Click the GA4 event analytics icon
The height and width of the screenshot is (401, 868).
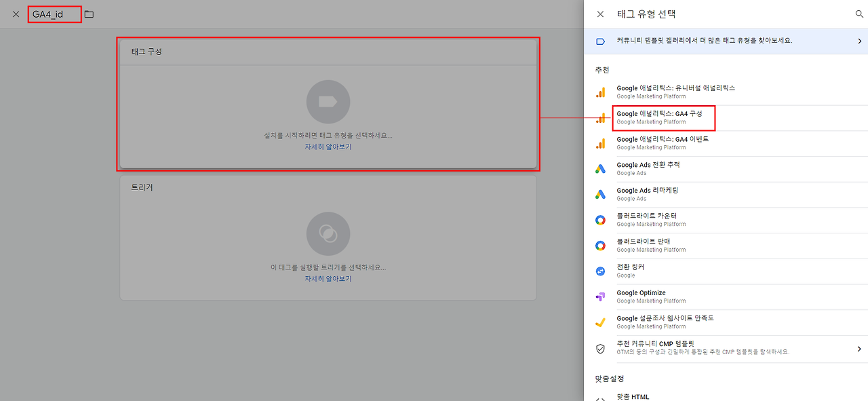pyautogui.click(x=600, y=144)
